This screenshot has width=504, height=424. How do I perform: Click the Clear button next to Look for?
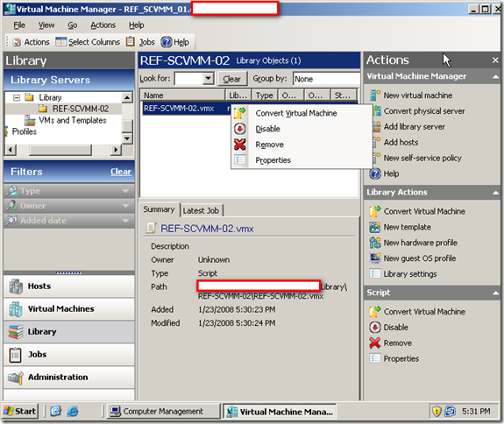(232, 79)
